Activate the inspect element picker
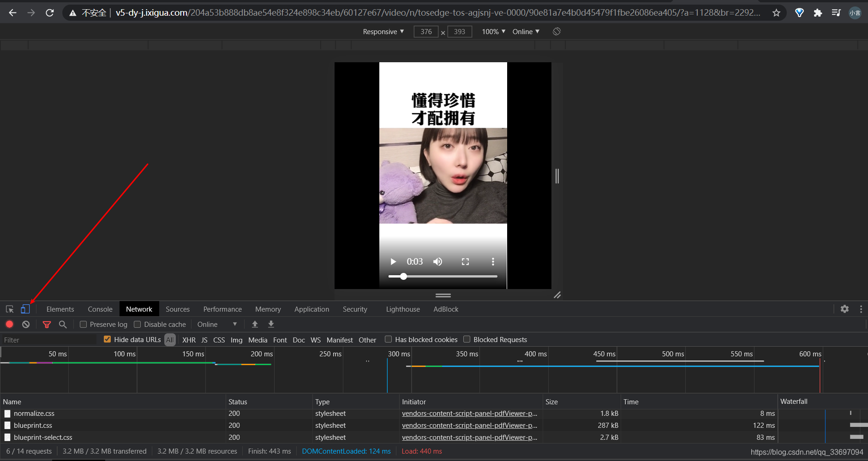 (10, 309)
